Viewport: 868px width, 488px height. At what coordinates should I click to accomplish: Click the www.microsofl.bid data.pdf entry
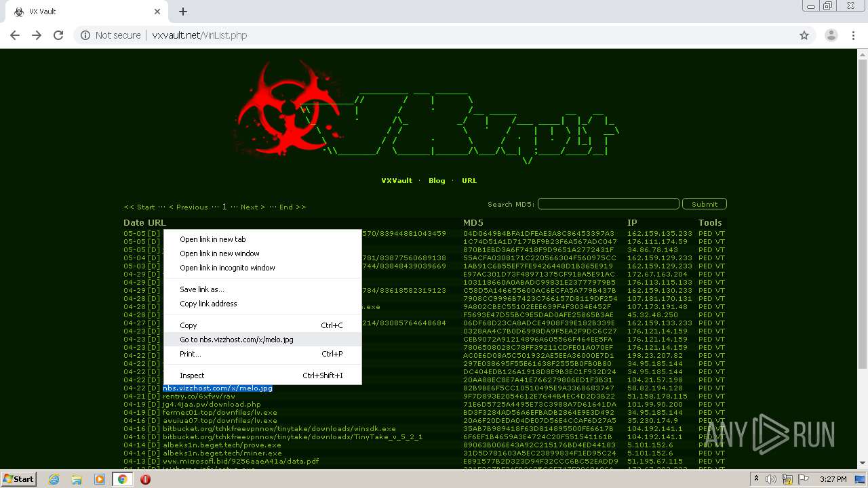[241, 462]
